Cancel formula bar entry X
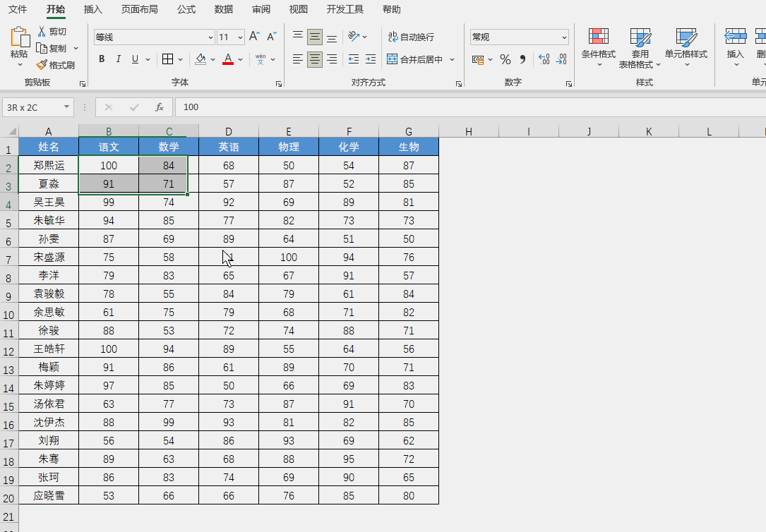Image resolution: width=766 pixels, height=532 pixels. pyautogui.click(x=109, y=107)
